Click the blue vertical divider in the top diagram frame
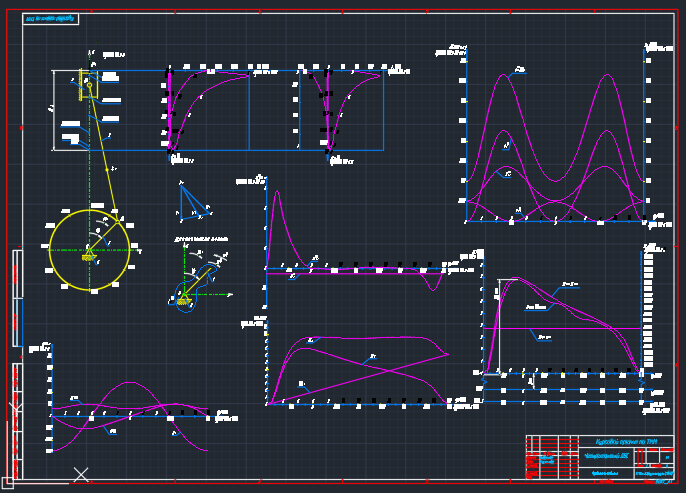Screen dimensions: 686x493 249,110
